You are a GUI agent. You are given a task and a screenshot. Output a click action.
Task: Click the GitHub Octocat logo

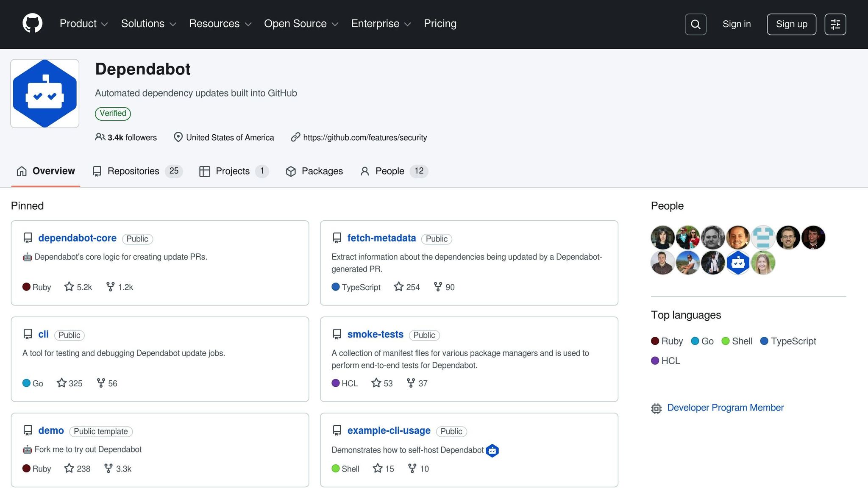click(32, 23)
